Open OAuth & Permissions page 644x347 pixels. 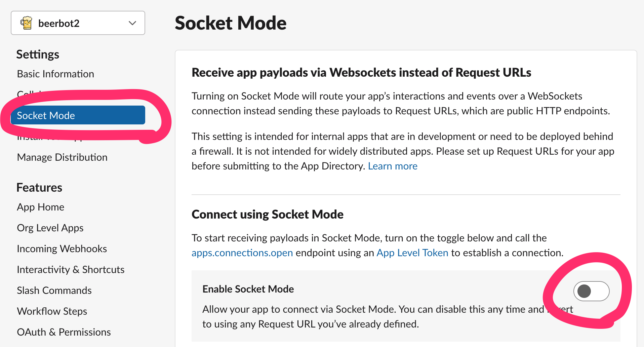64,332
